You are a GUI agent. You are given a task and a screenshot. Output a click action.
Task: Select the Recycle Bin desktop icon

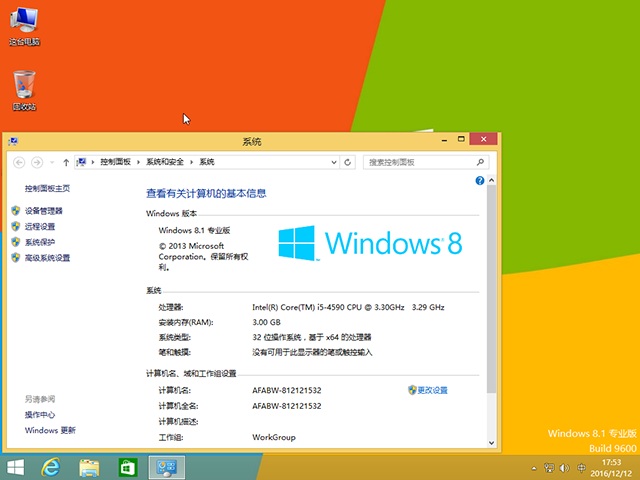24,90
